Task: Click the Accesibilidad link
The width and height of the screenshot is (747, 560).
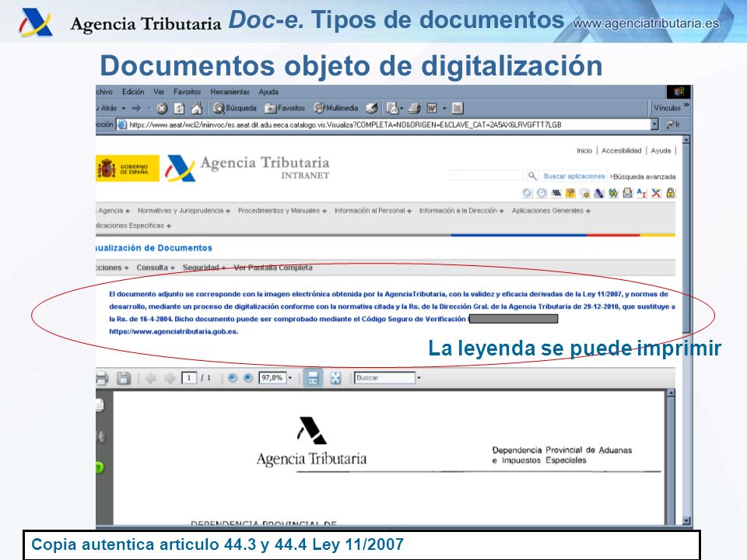Action: pyautogui.click(x=621, y=150)
